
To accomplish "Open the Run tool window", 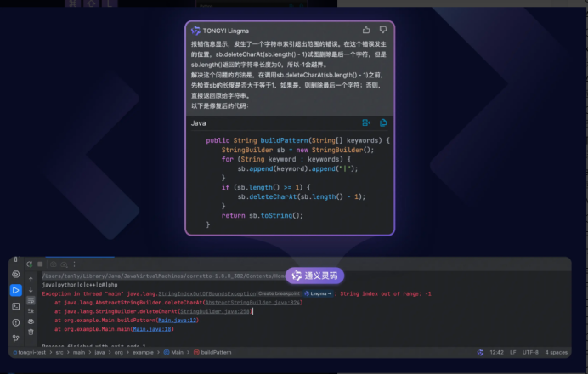I will 16,290.
